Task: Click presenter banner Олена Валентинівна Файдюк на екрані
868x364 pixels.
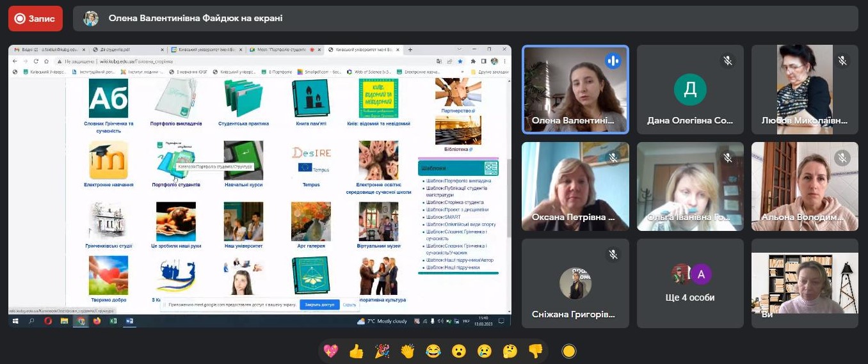Action: tap(465, 19)
